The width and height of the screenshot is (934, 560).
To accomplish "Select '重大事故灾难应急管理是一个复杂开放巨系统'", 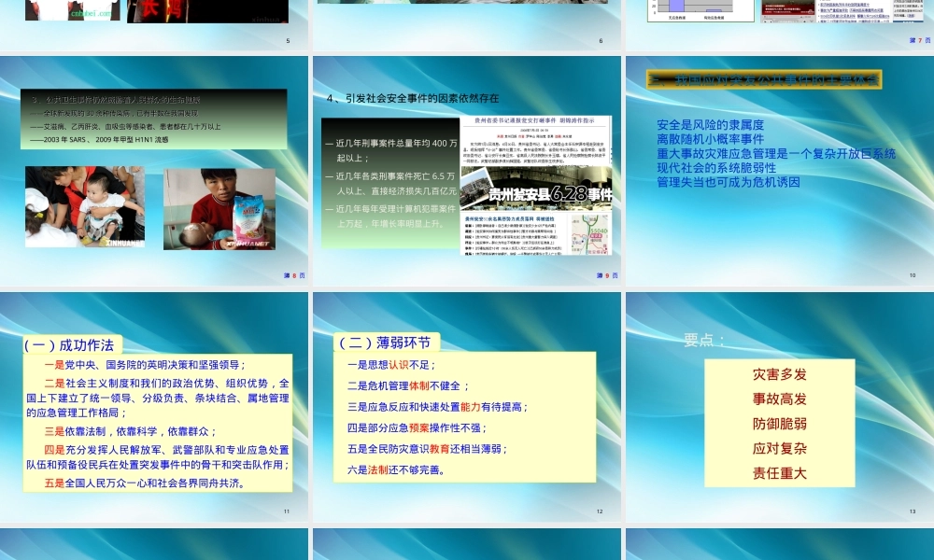I will [776, 154].
